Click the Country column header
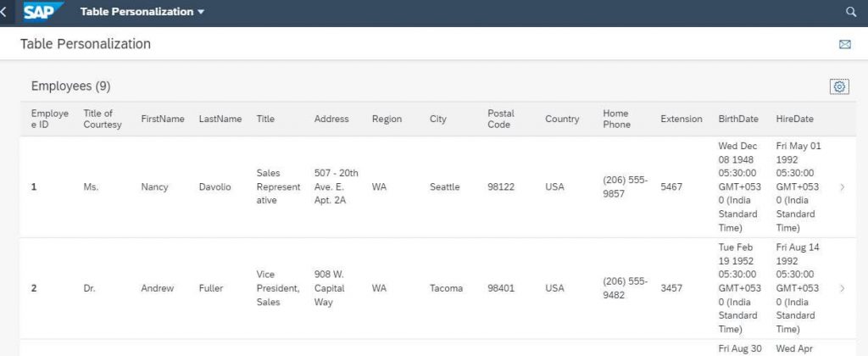Image resolution: width=868 pixels, height=356 pixels. (x=562, y=119)
